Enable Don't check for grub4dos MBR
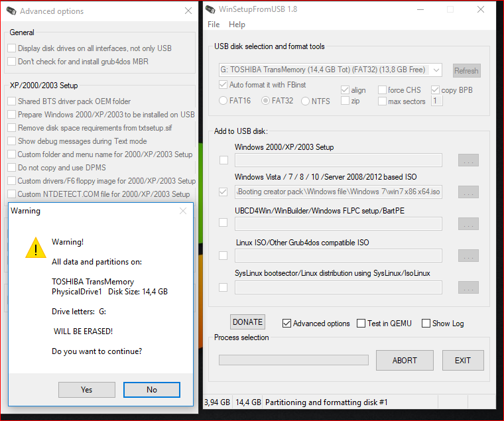The image size is (504, 421). (12, 62)
